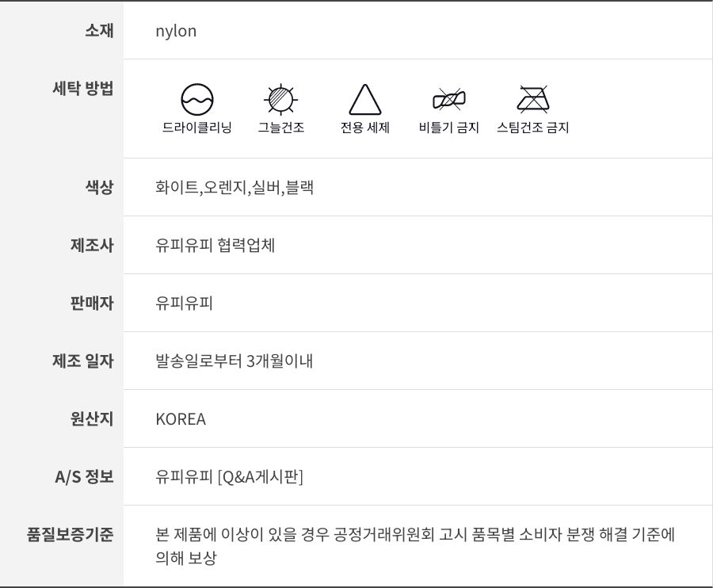Image resolution: width=713 pixels, height=588 pixels.
Task: Click the shade dry sun icon
Action: [280, 100]
